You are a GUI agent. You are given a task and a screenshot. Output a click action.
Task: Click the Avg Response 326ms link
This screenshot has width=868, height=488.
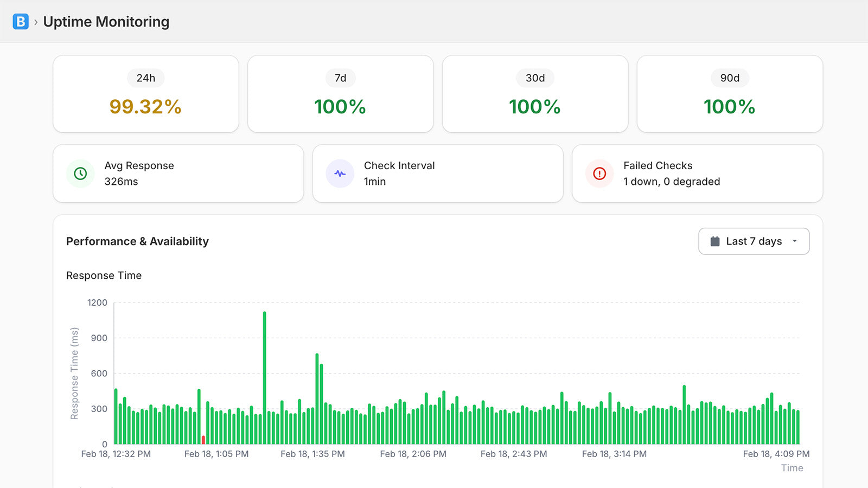coord(120,182)
